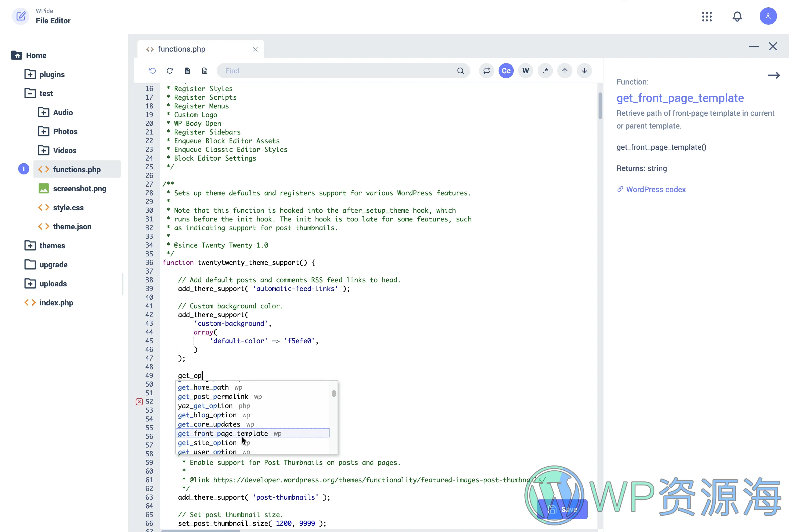Screen dimensions: 789x532
Task: Expand the uploads folder
Action: (30, 284)
